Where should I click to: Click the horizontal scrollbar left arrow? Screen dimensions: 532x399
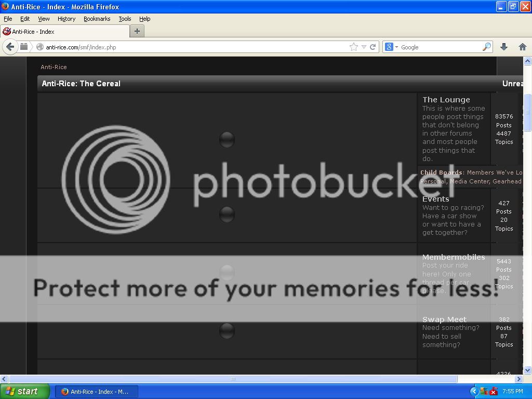click(4, 379)
